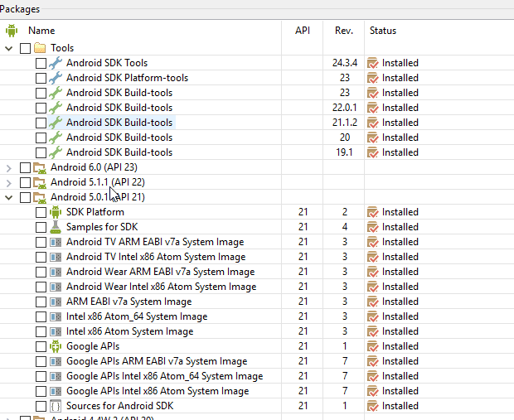This screenshot has width=514, height=420.
Task: Click revision value 24.3.4
Action: 345,63
